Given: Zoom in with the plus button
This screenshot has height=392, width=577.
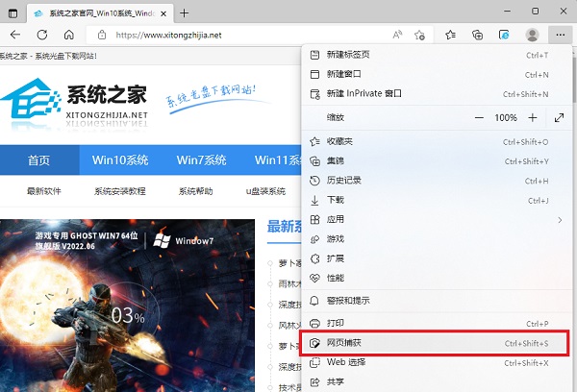Looking at the screenshot, I should 533,117.
